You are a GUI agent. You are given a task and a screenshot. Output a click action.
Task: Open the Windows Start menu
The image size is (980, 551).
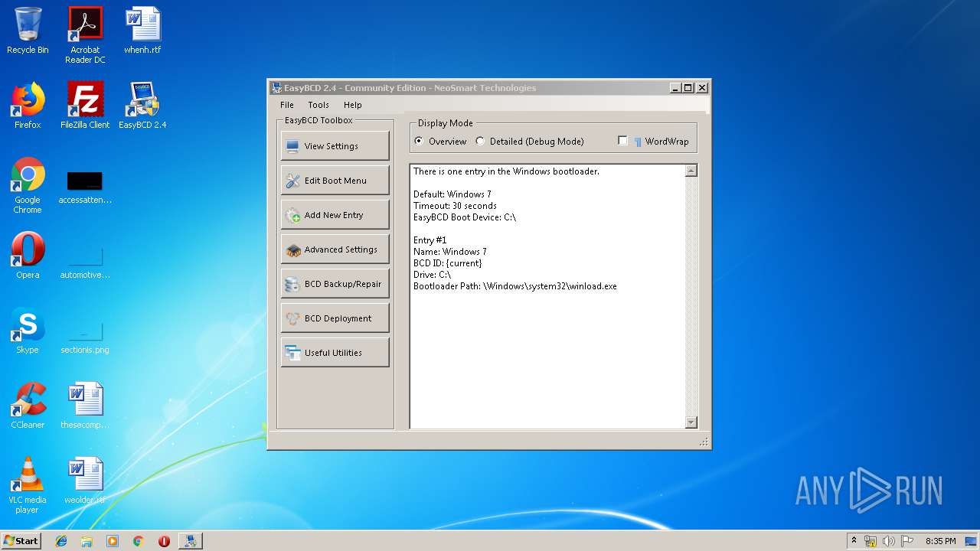21,540
